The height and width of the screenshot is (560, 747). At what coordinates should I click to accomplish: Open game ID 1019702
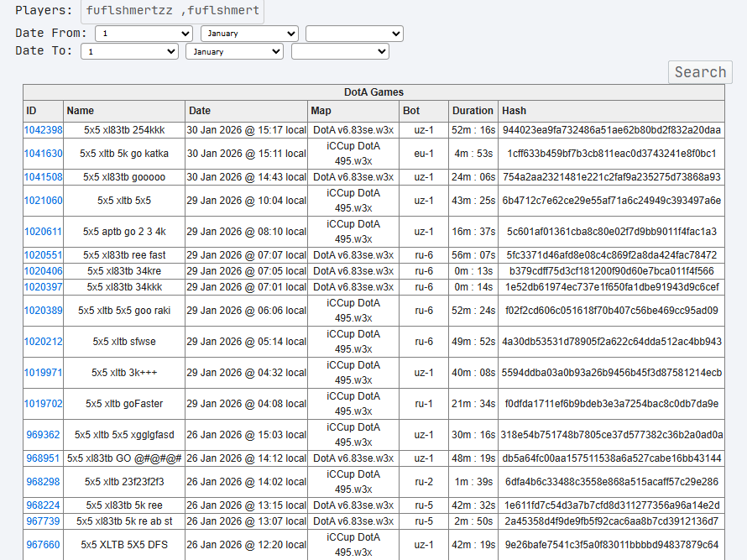click(43, 404)
